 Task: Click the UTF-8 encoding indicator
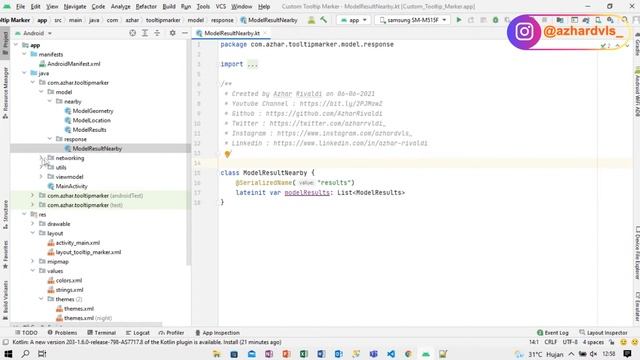pos(570,342)
